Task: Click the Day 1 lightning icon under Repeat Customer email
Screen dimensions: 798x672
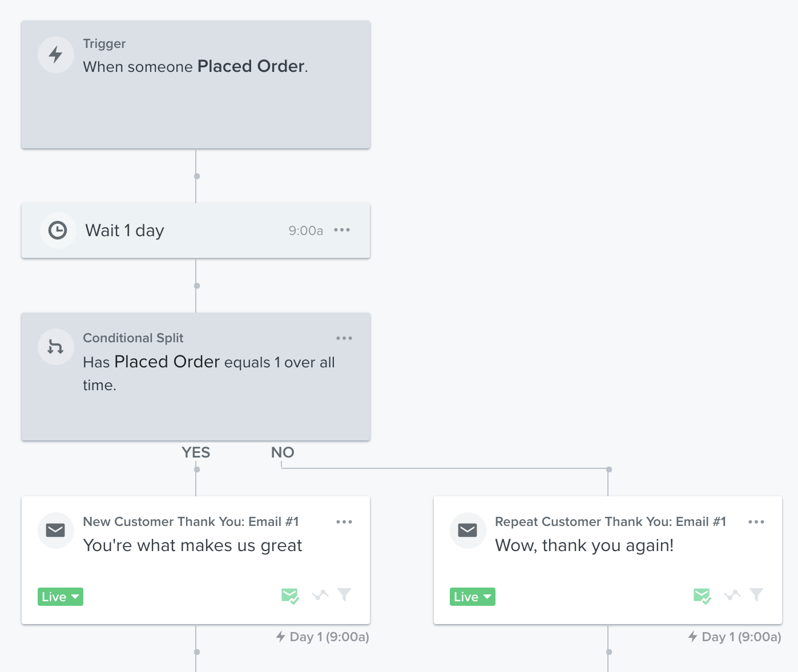Action: tap(693, 637)
